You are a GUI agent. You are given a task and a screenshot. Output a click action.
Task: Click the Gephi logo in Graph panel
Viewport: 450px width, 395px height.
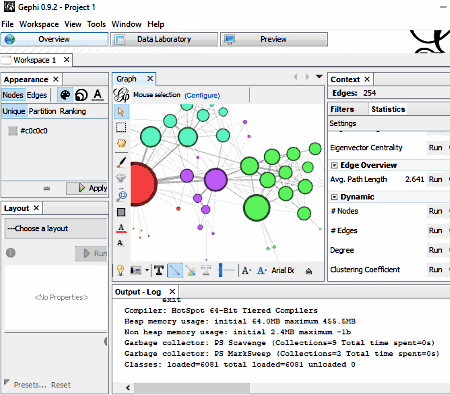pyautogui.click(x=122, y=95)
